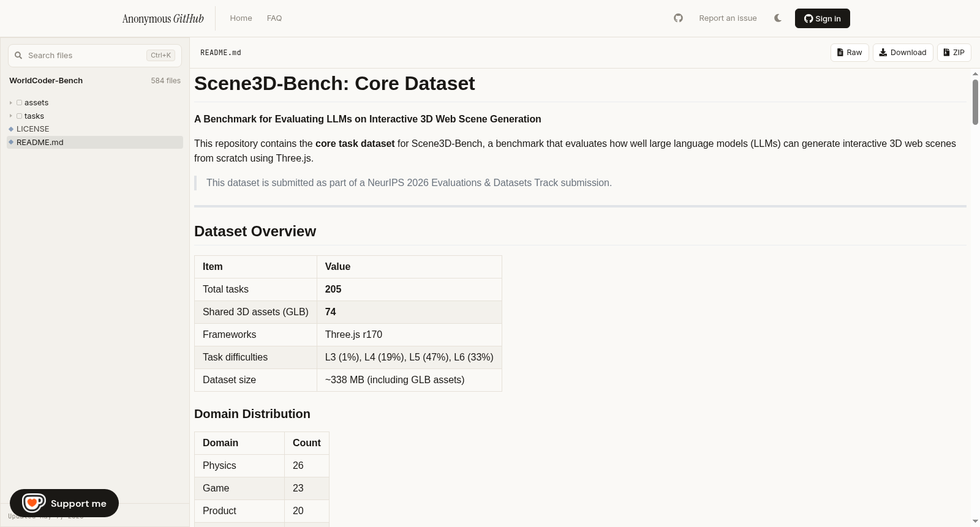Screen dimensions: 980x527
Task: Click the Domain Distribution heading
Action: pyautogui.click(x=252, y=414)
